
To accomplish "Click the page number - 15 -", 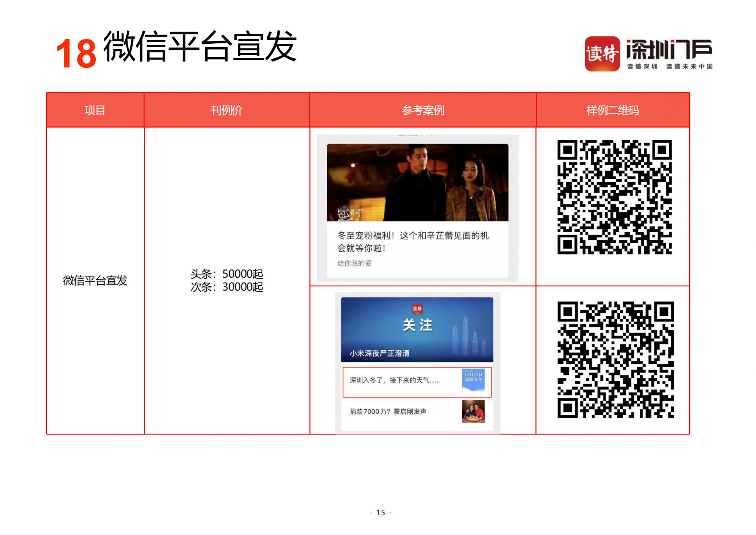I will tap(381, 513).
